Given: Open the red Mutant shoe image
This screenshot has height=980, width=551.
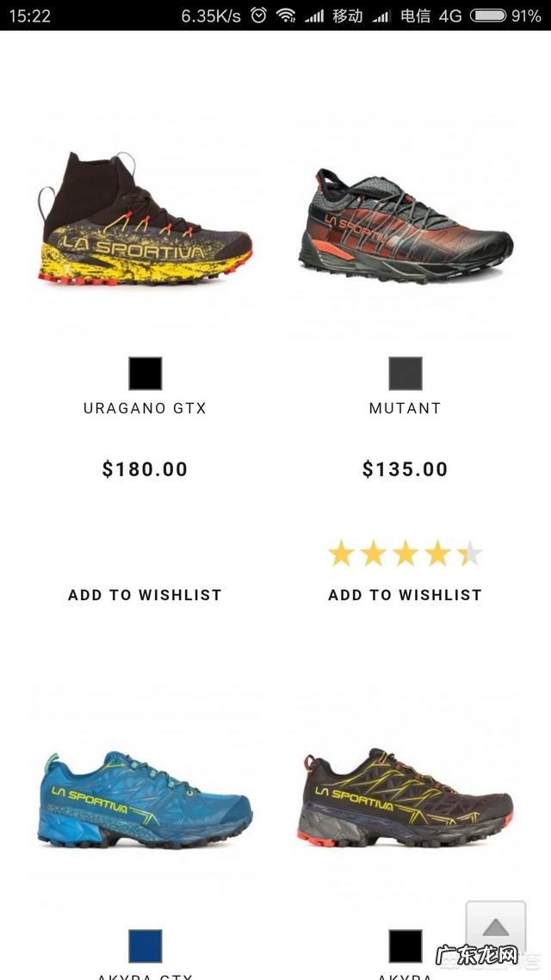Looking at the screenshot, I should point(406,225).
